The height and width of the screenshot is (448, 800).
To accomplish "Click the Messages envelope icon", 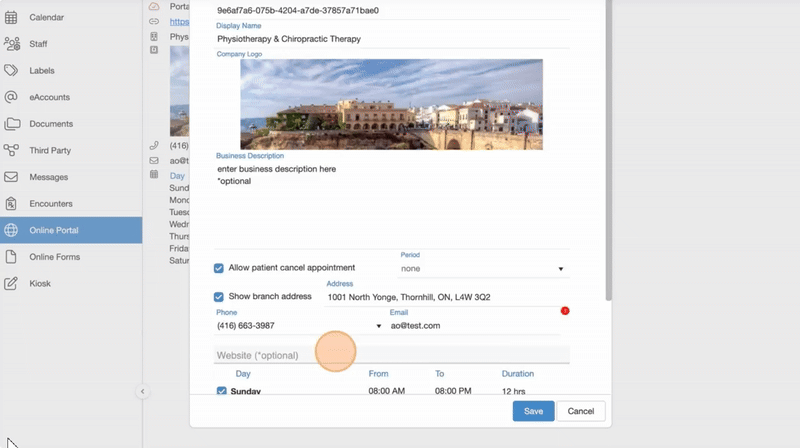I will click(12, 177).
